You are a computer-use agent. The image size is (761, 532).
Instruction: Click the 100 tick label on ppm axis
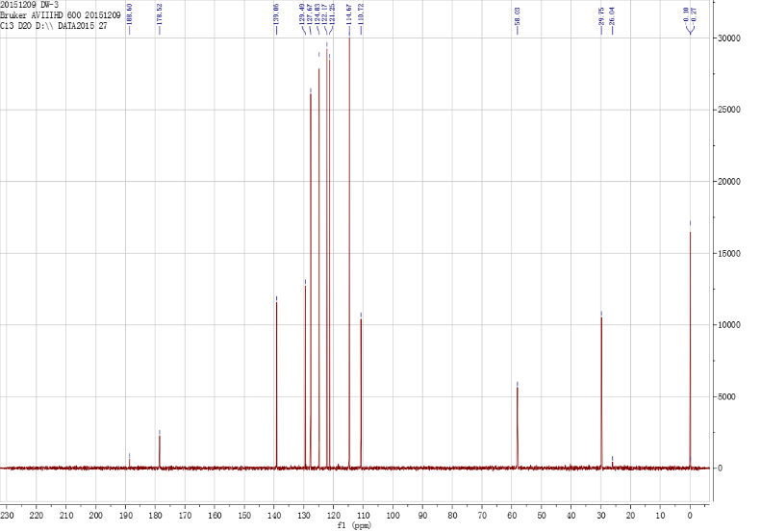393,515
